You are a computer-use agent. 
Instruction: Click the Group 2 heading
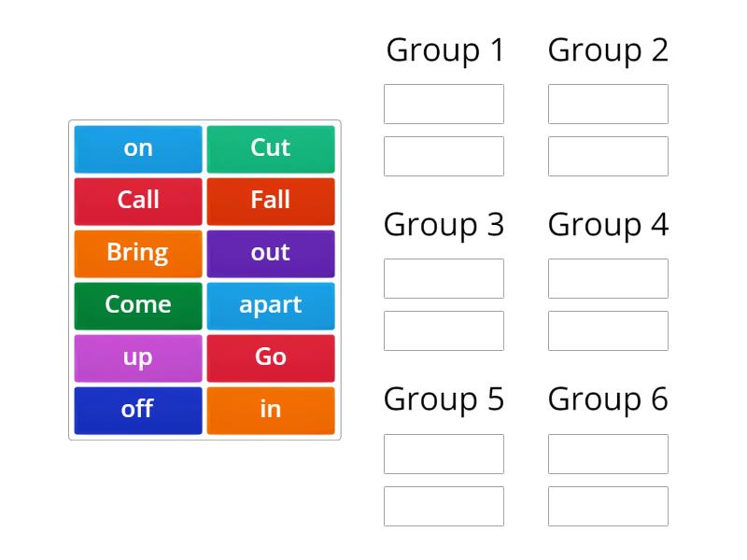(x=608, y=50)
